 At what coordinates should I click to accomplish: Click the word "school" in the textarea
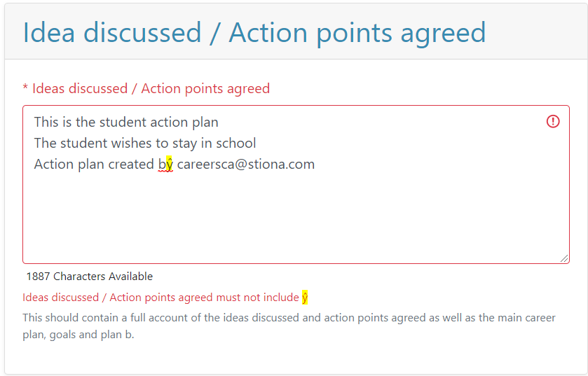click(x=236, y=144)
